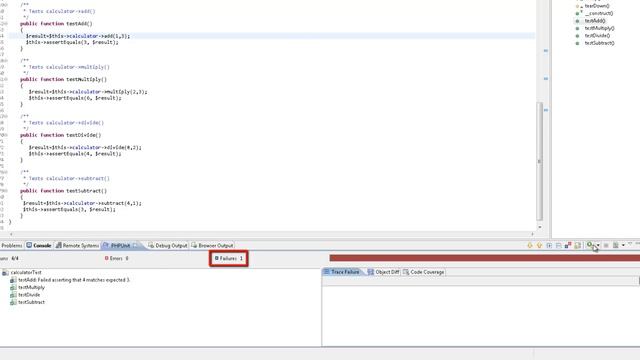Click the red test progress bar
640x360 pixels.
[x=484, y=258]
